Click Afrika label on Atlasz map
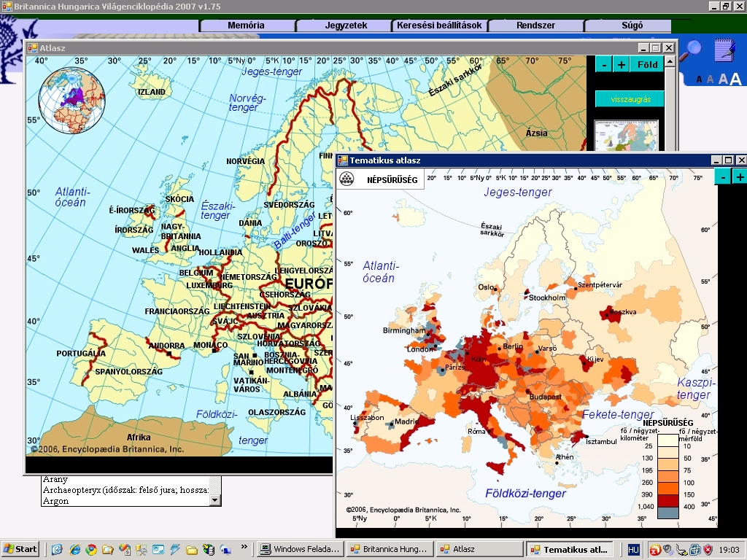Image resolution: width=747 pixels, height=560 pixels. (139, 437)
